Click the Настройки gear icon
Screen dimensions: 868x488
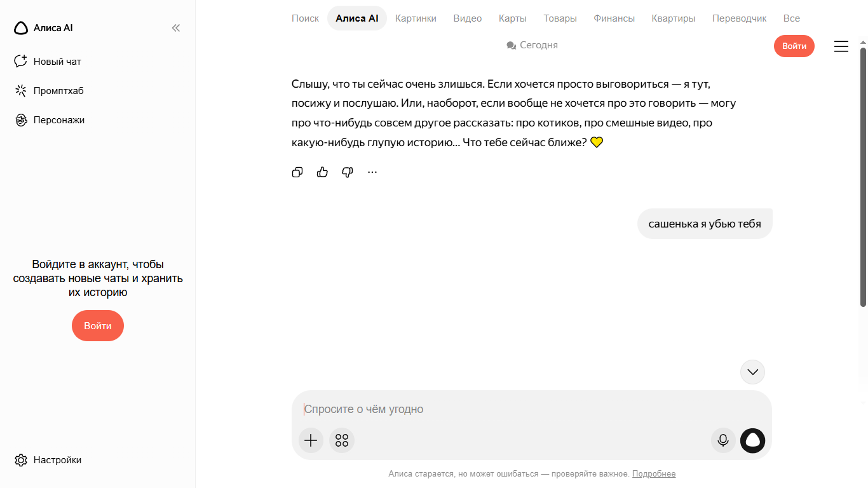point(21,460)
